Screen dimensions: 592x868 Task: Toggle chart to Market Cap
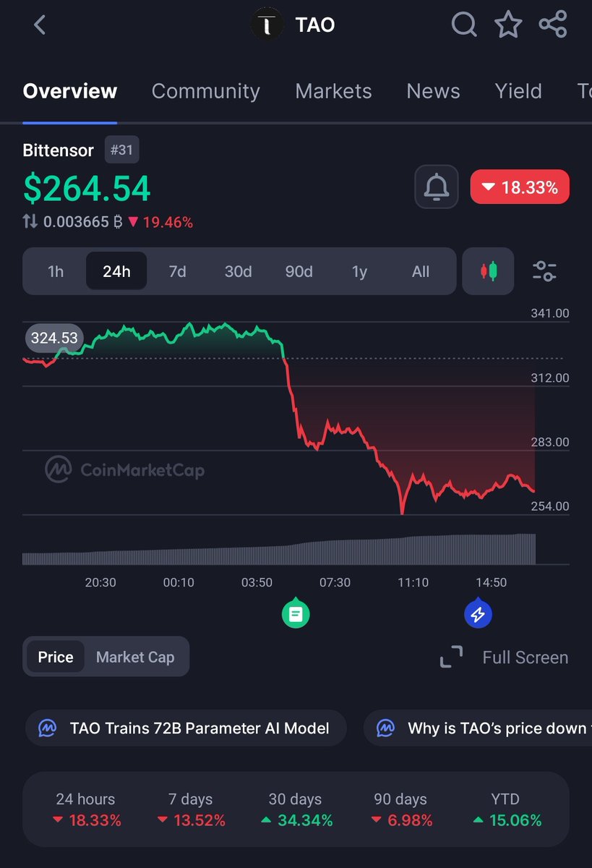pos(135,657)
